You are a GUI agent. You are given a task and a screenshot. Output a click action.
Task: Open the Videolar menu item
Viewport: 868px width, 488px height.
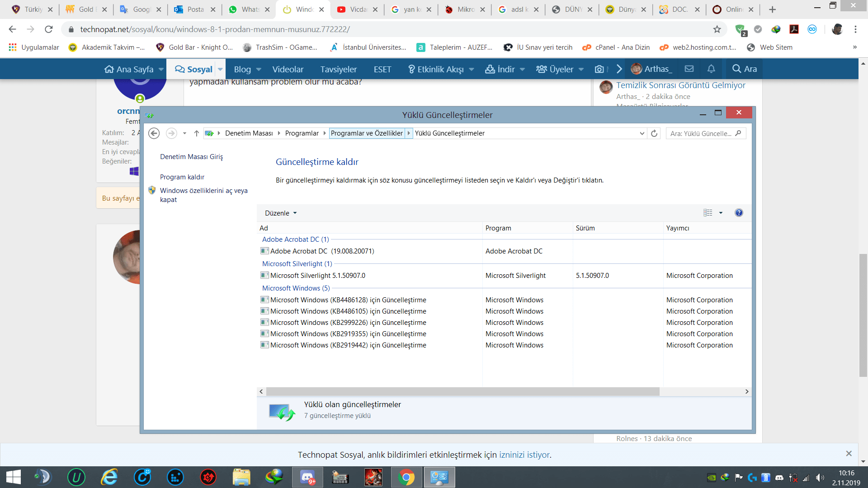point(288,69)
